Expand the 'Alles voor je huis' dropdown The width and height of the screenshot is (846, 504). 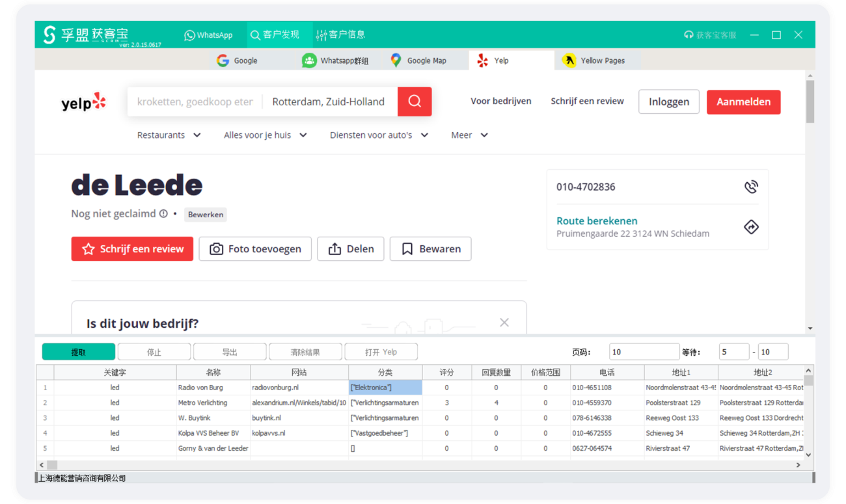coord(265,135)
